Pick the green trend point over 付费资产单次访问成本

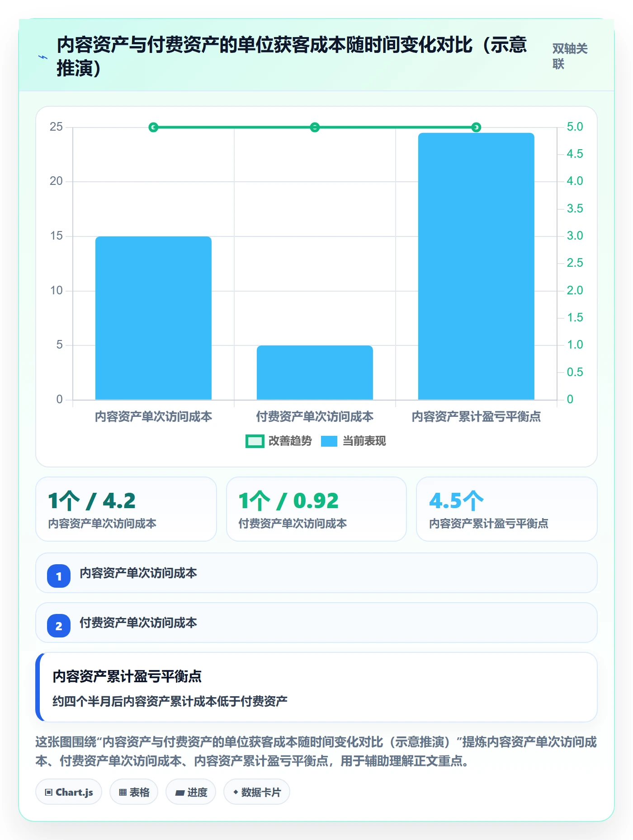coord(315,127)
